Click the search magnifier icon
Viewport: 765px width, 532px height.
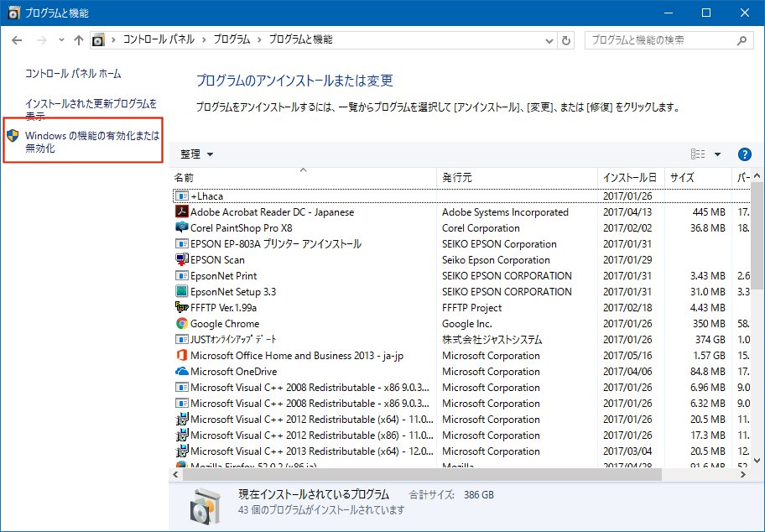click(742, 40)
